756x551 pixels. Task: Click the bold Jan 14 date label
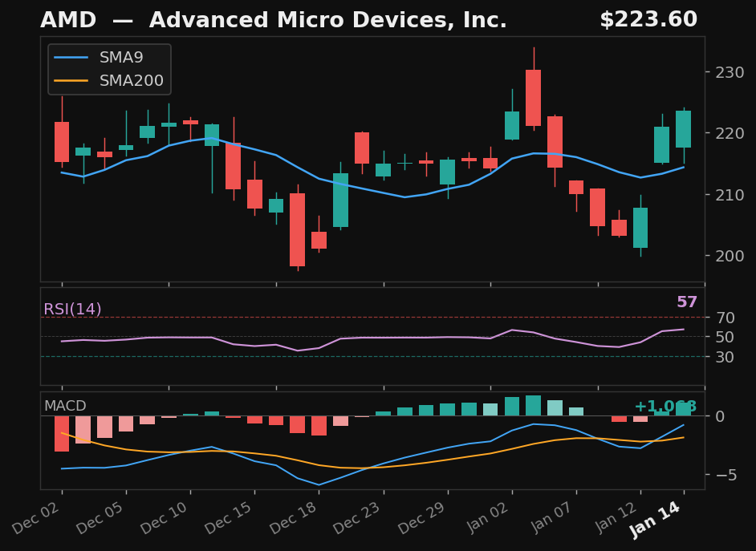[656, 520]
